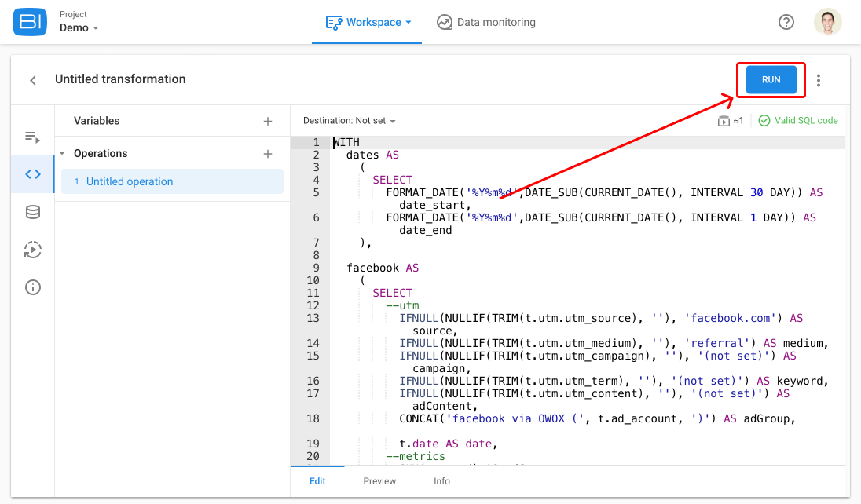Viewport: 861px width, 504px height.
Task: Open the help question mark icon
Action: (x=786, y=22)
